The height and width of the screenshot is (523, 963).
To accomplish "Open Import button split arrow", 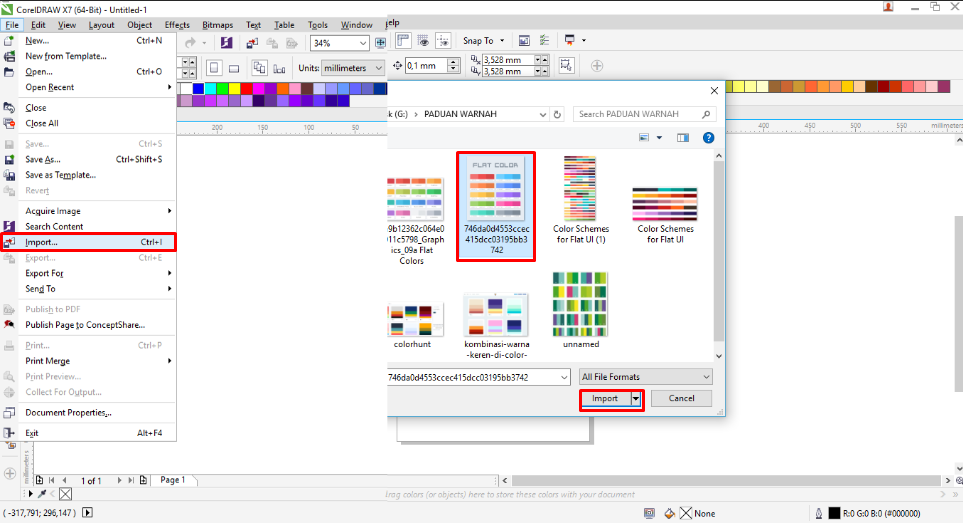I will pos(636,398).
